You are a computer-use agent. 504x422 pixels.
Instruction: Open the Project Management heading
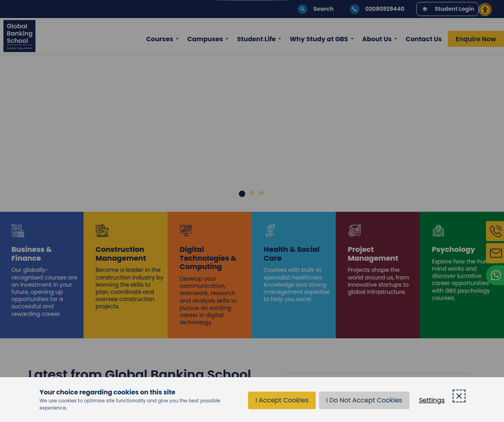[x=372, y=253]
